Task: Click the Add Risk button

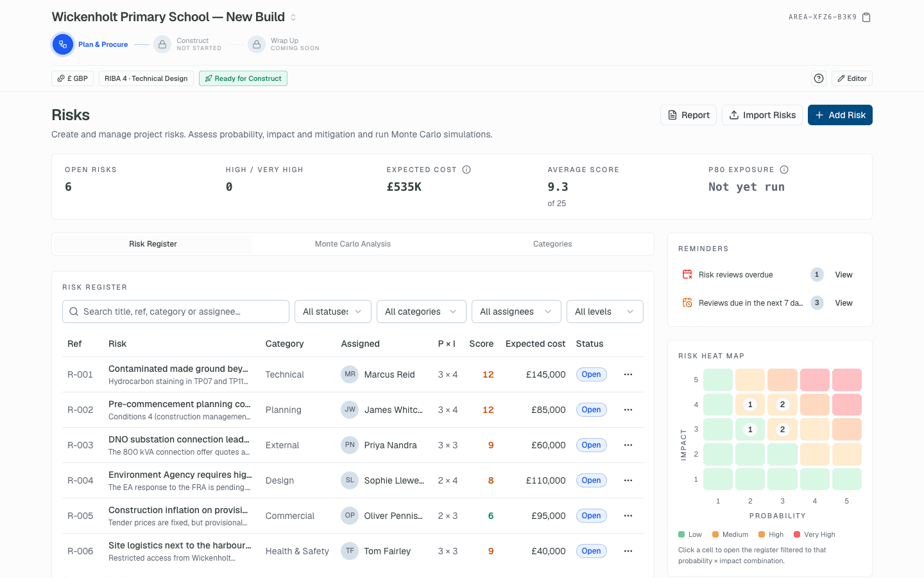Action: 840,115
